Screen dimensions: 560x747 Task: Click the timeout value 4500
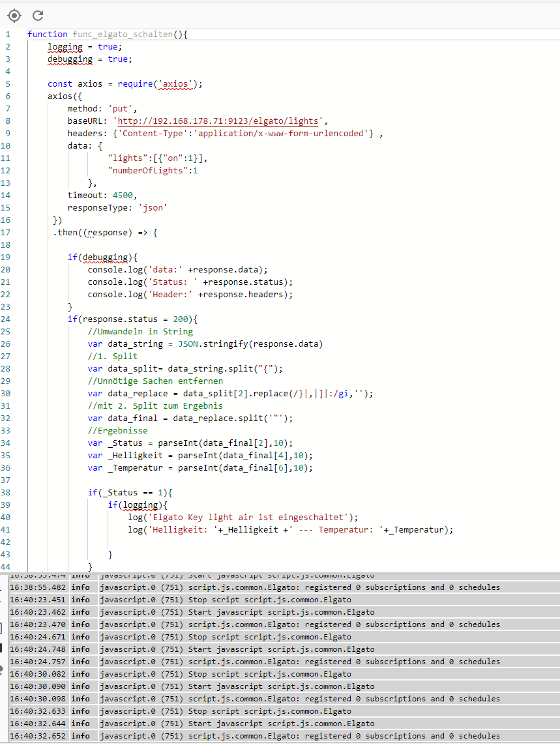[123, 196]
